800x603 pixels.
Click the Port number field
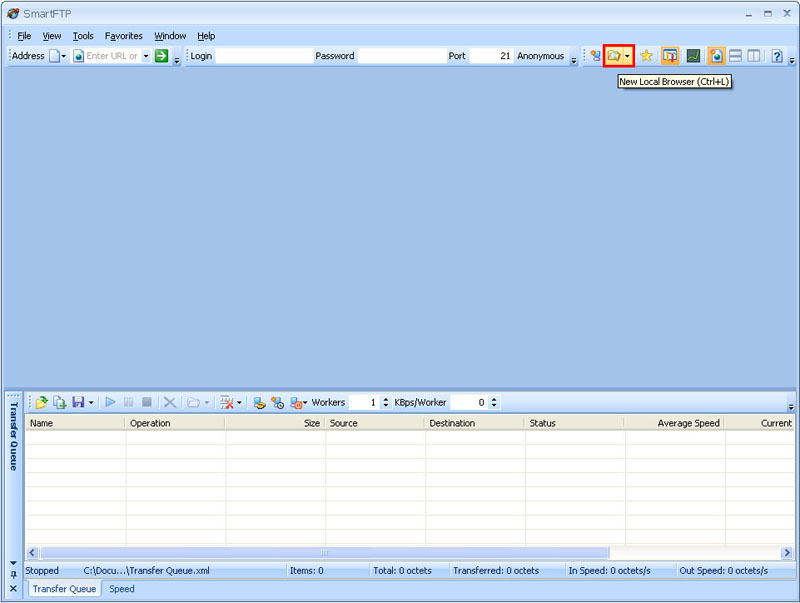[490, 56]
